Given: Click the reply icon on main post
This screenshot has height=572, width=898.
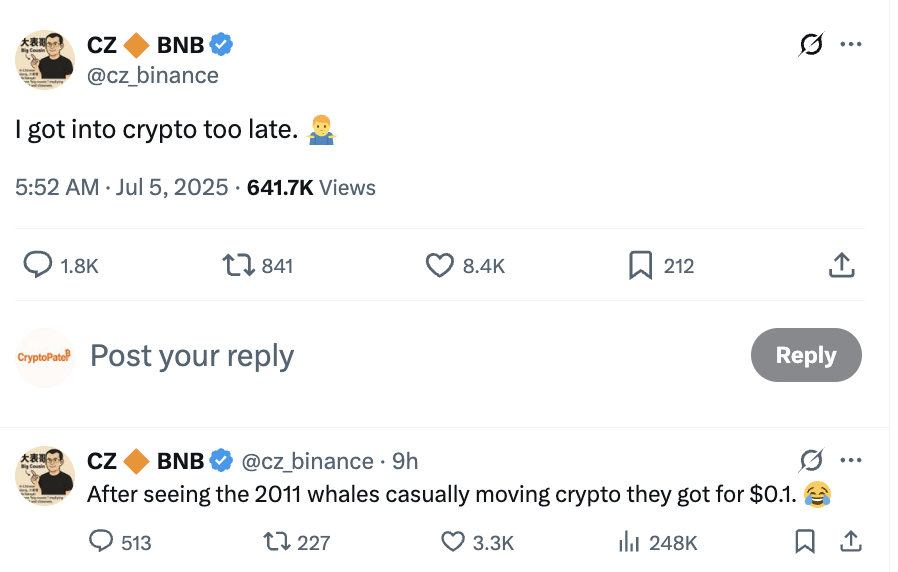Looking at the screenshot, I should (x=38, y=266).
